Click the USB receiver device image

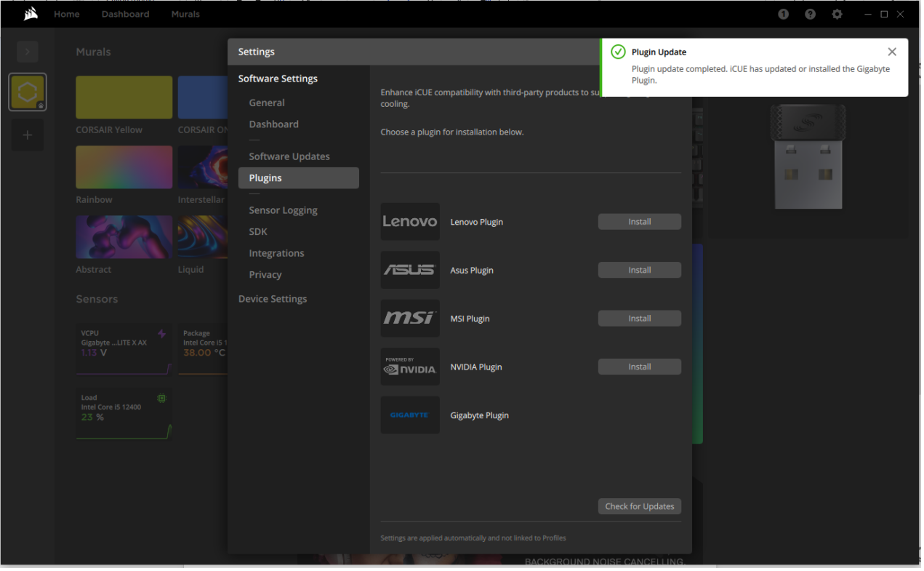[808, 156]
